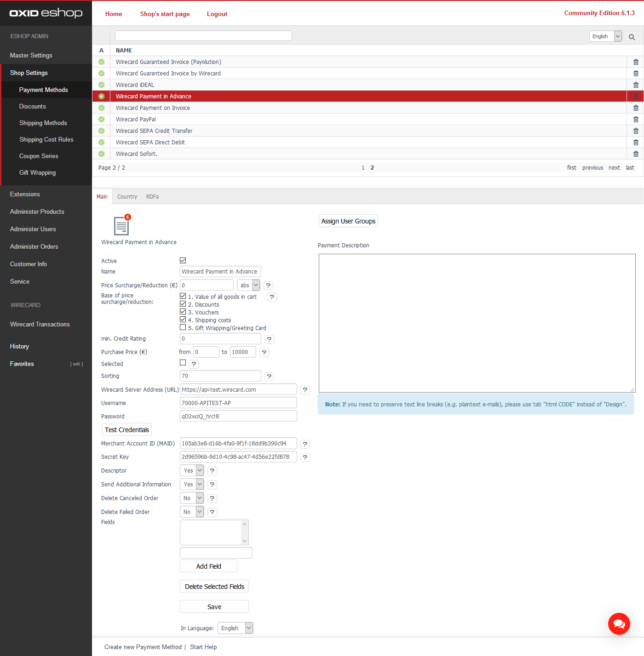Click active status icon of Wirecard PayPal
Viewport: 644px width, 656px height.
(x=101, y=120)
